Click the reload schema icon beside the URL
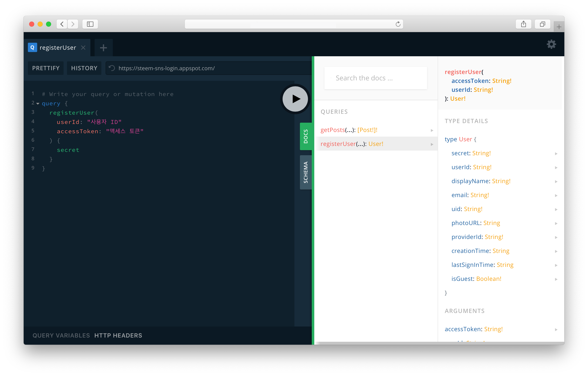588x376 pixels. [x=112, y=68]
